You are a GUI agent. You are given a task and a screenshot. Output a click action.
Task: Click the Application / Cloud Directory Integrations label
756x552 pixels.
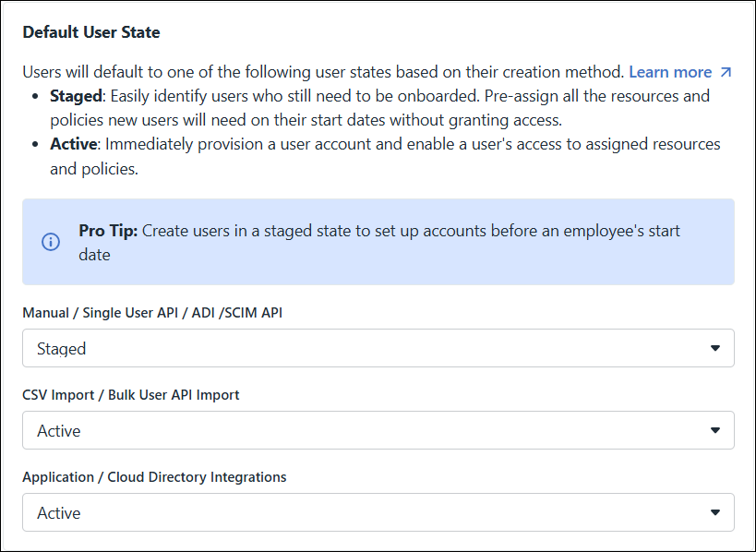pyautogui.click(x=154, y=477)
